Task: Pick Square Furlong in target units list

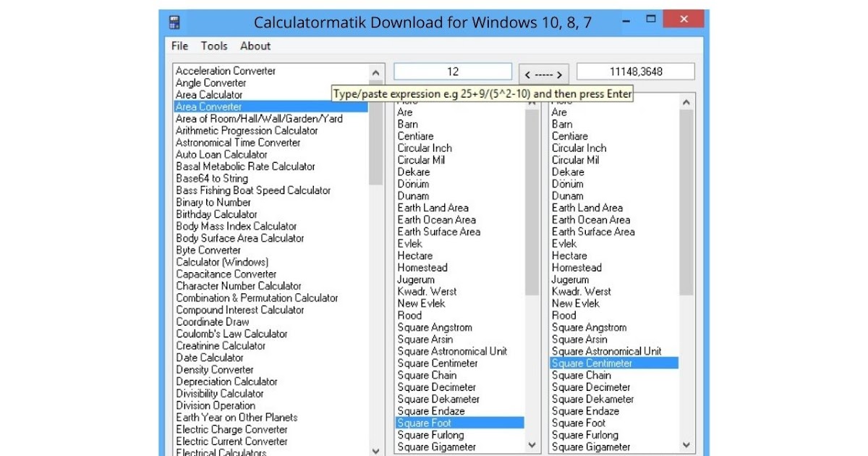Action: point(585,435)
